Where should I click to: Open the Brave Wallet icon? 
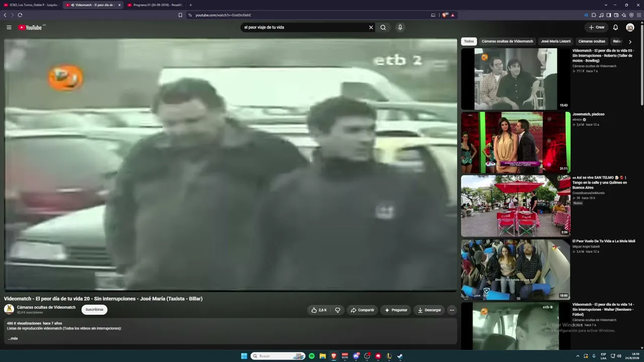616,15
